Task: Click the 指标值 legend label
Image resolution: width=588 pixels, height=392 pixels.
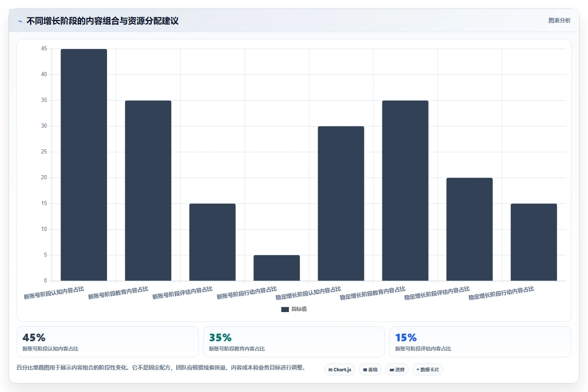Action: coord(299,309)
